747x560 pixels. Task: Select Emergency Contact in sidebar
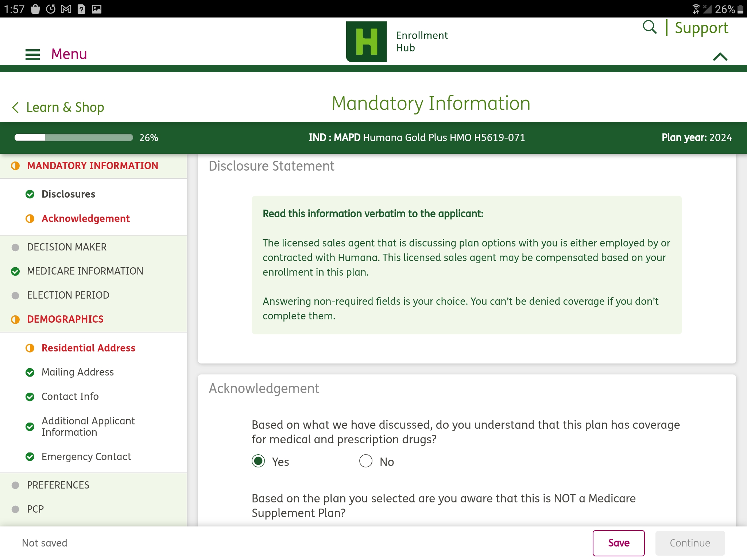coord(86,456)
